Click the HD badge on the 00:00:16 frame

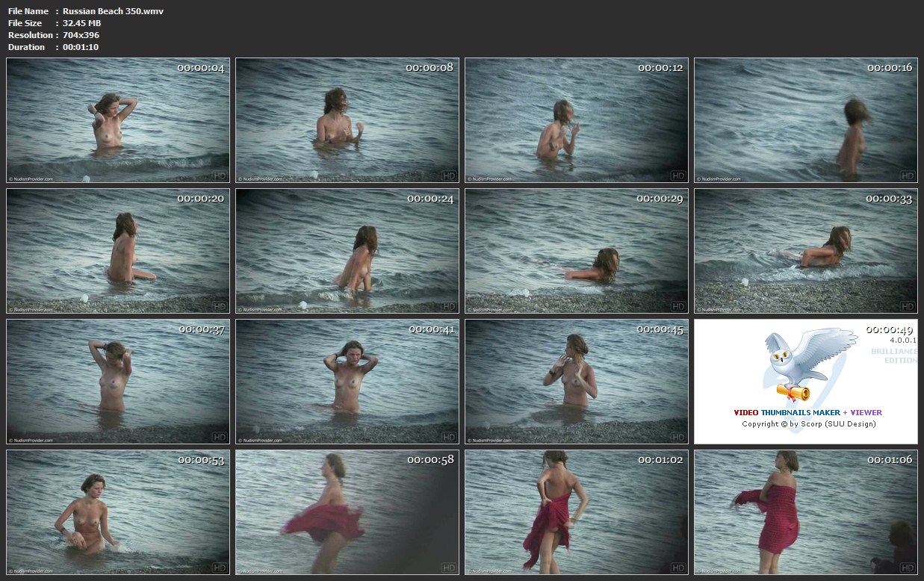[907, 175]
